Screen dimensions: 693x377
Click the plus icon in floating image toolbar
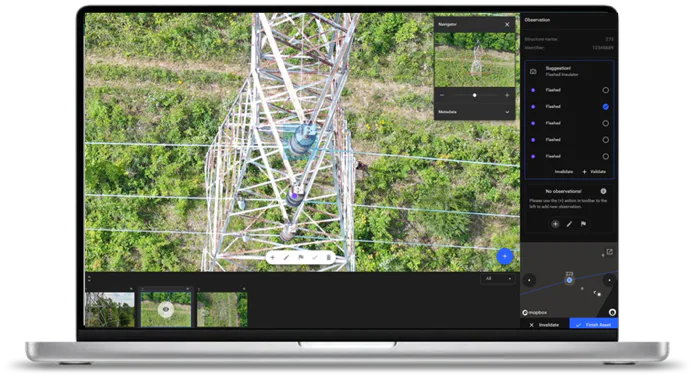click(x=273, y=257)
